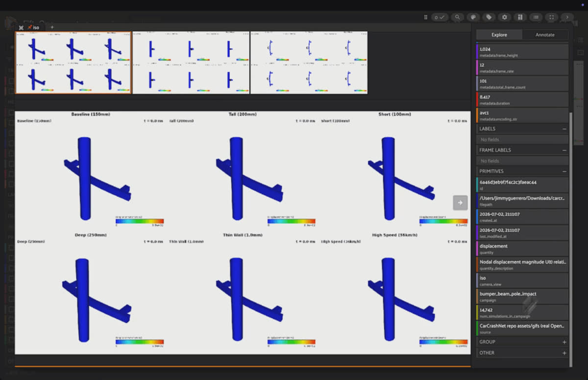
Task: Click the 101 total_frame_count field
Action: (x=522, y=83)
